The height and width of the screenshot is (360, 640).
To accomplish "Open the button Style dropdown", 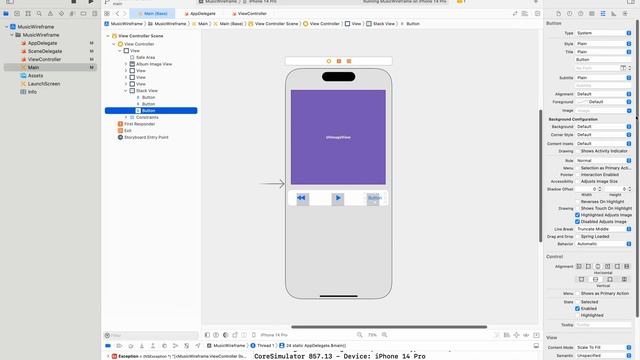I will coord(603,44).
